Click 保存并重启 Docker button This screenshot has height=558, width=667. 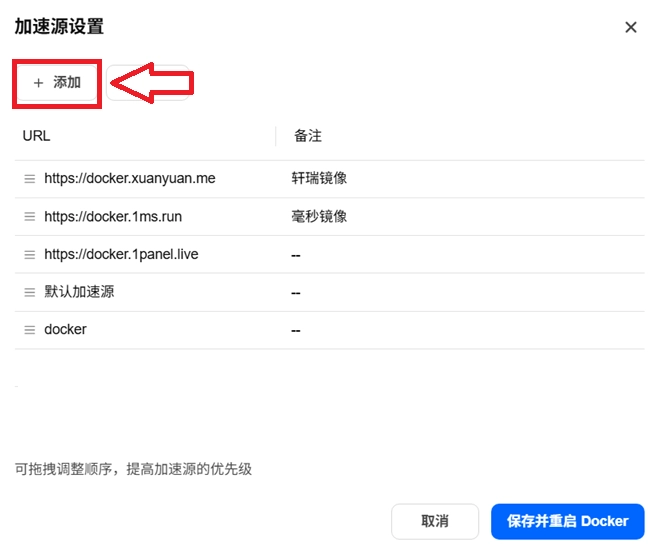567,521
